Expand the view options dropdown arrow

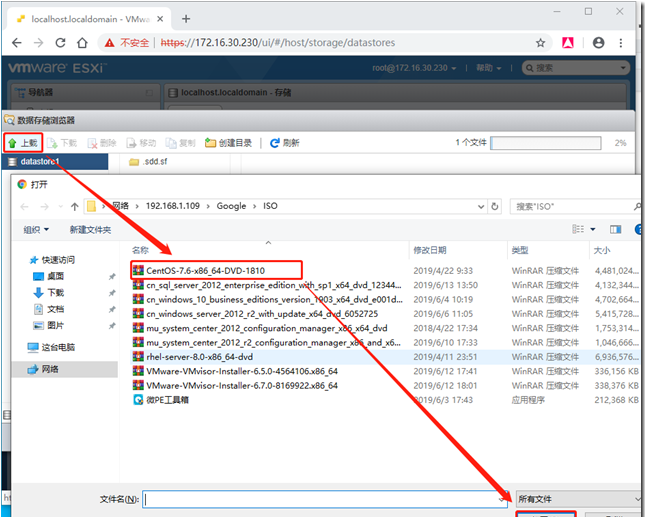coord(593,229)
